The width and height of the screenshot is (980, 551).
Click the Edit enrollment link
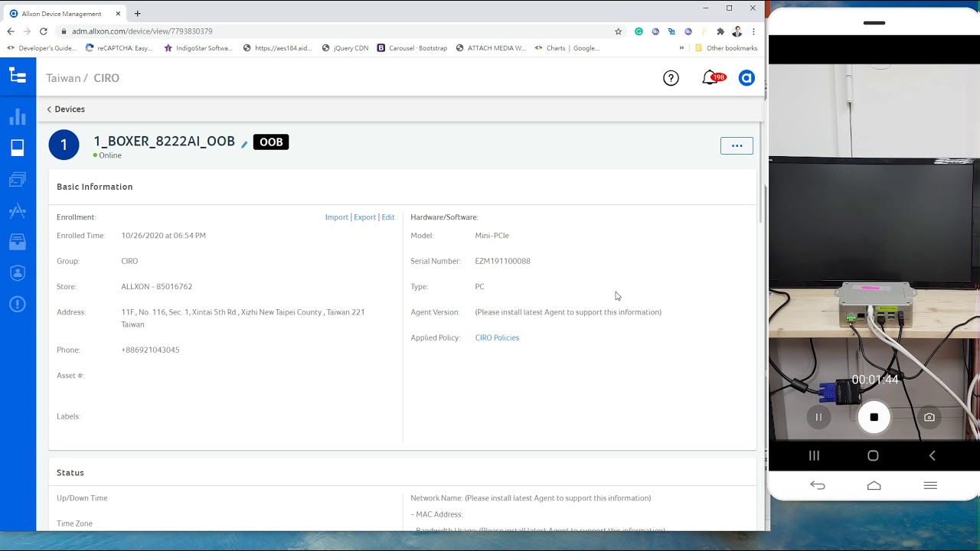pos(388,217)
